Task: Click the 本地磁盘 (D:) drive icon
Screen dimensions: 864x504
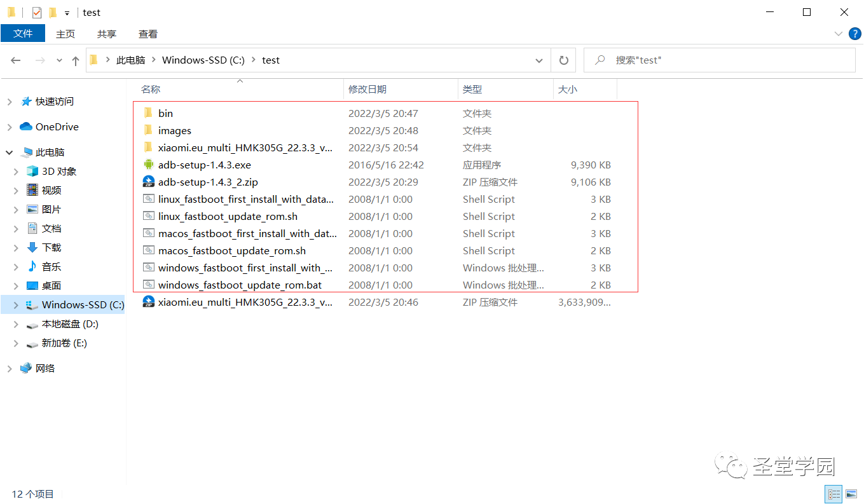Action: [x=32, y=325]
